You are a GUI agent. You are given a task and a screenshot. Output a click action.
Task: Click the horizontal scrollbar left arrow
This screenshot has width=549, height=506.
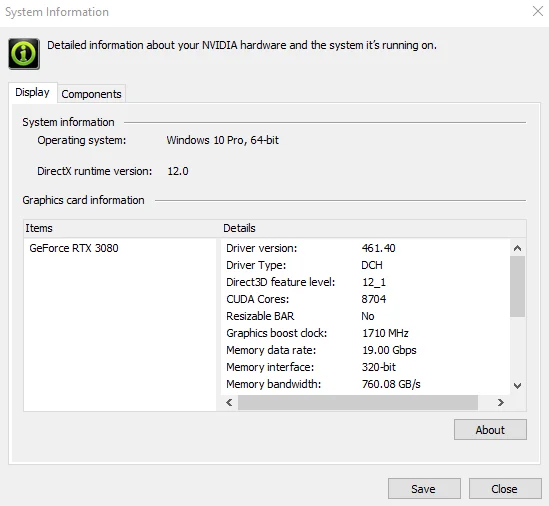point(229,402)
